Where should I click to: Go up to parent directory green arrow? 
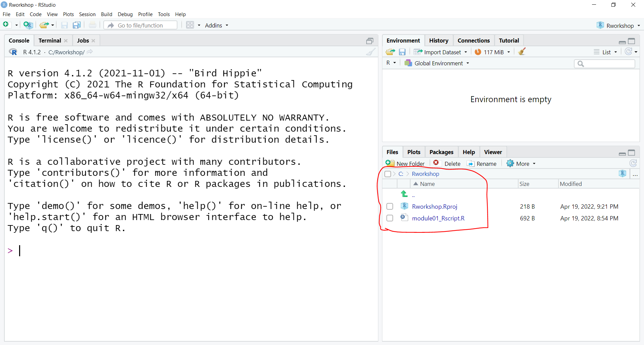pyautogui.click(x=404, y=194)
